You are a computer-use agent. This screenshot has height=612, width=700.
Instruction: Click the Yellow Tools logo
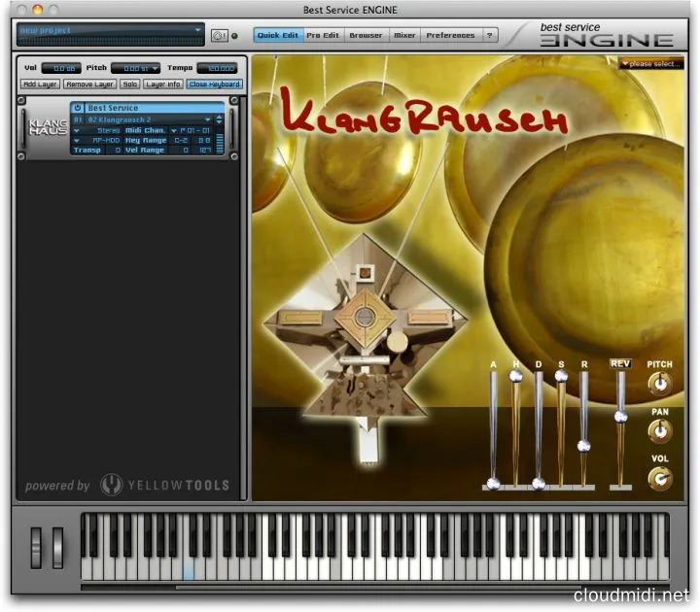[166, 485]
